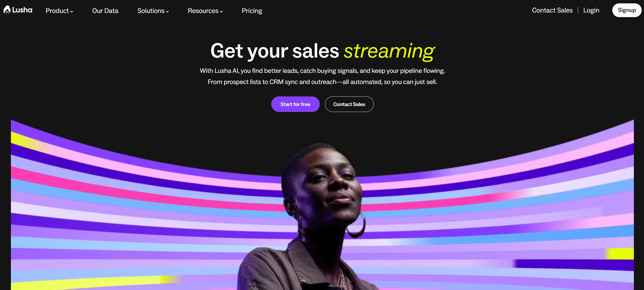
Task: Open the Solutions dropdown menu
Action: coord(153,11)
